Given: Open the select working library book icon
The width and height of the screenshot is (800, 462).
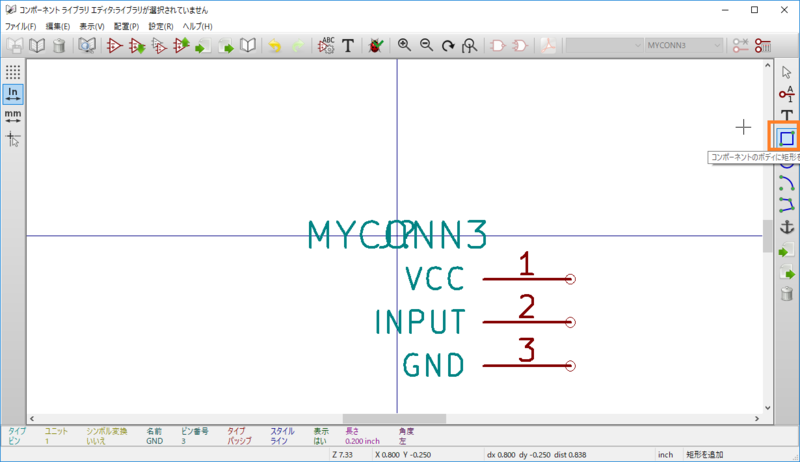Looking at the screenshot, I should (37, 46).
